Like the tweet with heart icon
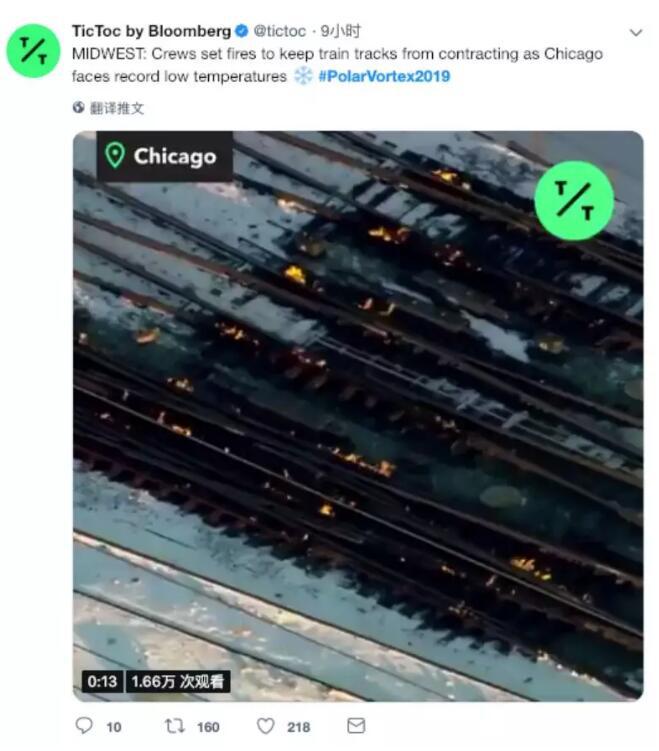659x751 pixels. (265, 726)
